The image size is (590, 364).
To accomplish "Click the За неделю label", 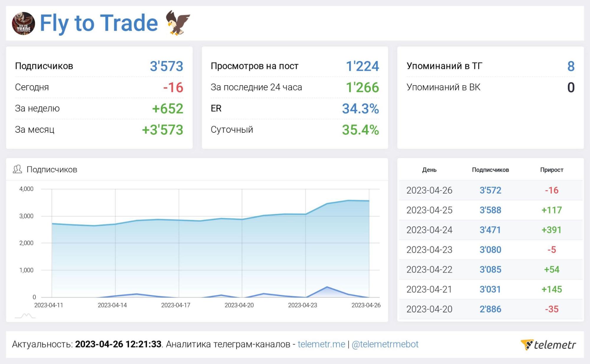I will (37, 109).
